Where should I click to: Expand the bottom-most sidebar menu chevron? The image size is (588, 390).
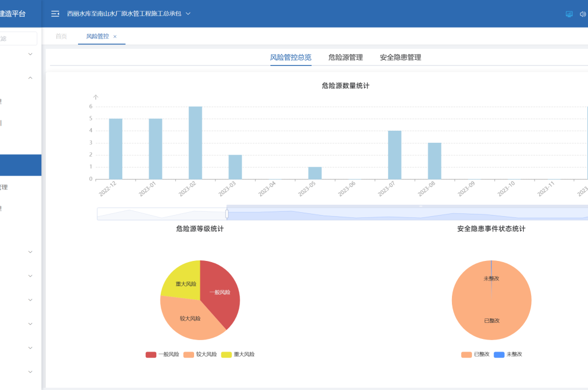tap(30, 372)
